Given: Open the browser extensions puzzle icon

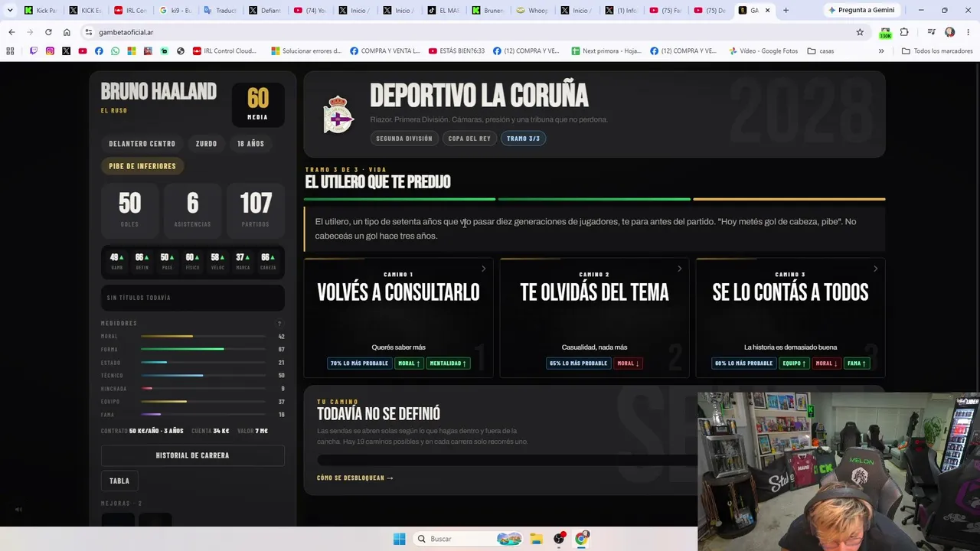Looking at the screenshot, I should [904, 32].
